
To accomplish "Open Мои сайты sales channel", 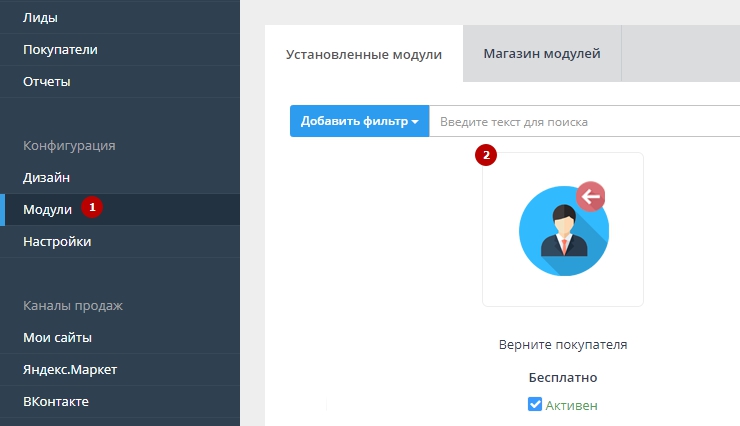I will (x=57, y=337).
